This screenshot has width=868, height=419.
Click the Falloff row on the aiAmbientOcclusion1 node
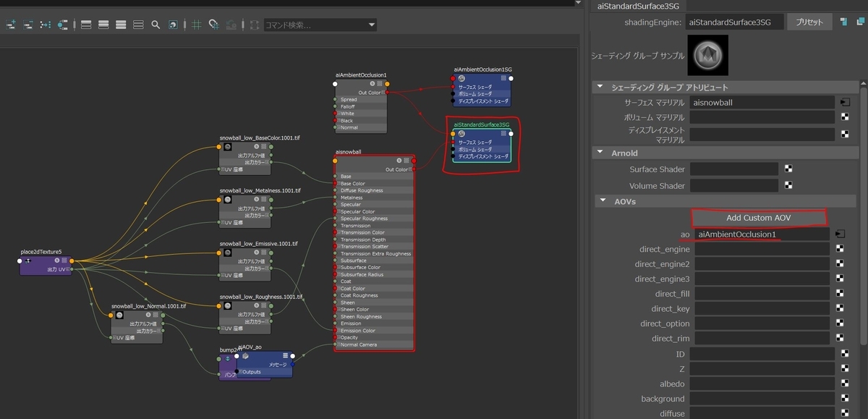[x=360, y=106]
